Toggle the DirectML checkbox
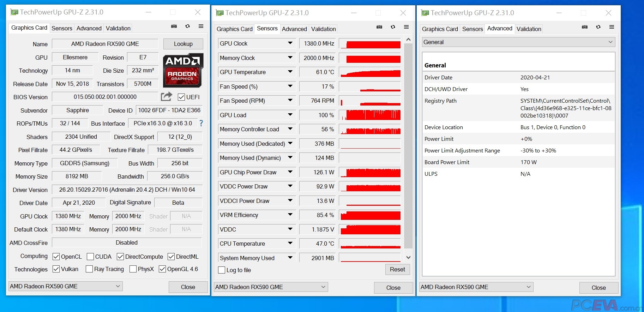This screenshot has width=644, height=312. click(x=171, y=257)
